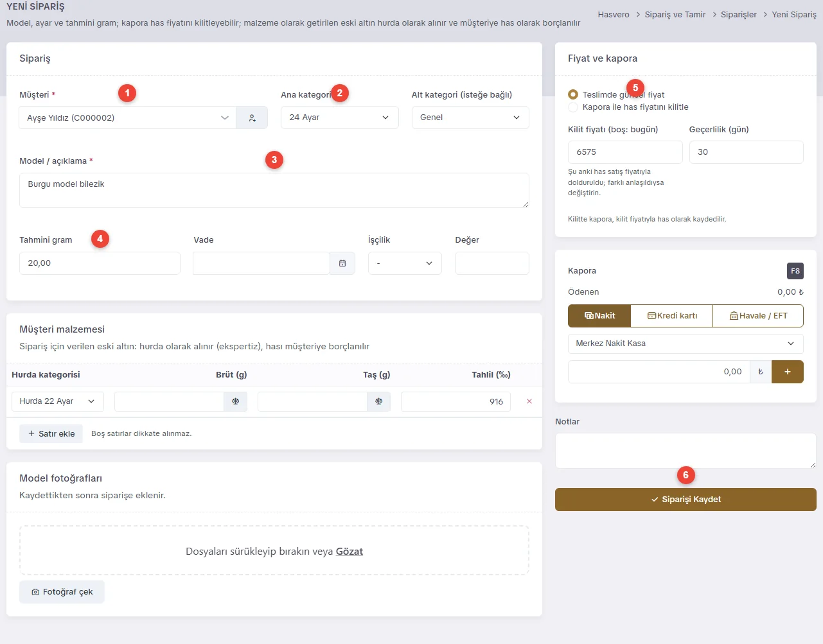Click the Değer input field
The height and width of the screenshot is (644, 823).
[x=492, y=263]
